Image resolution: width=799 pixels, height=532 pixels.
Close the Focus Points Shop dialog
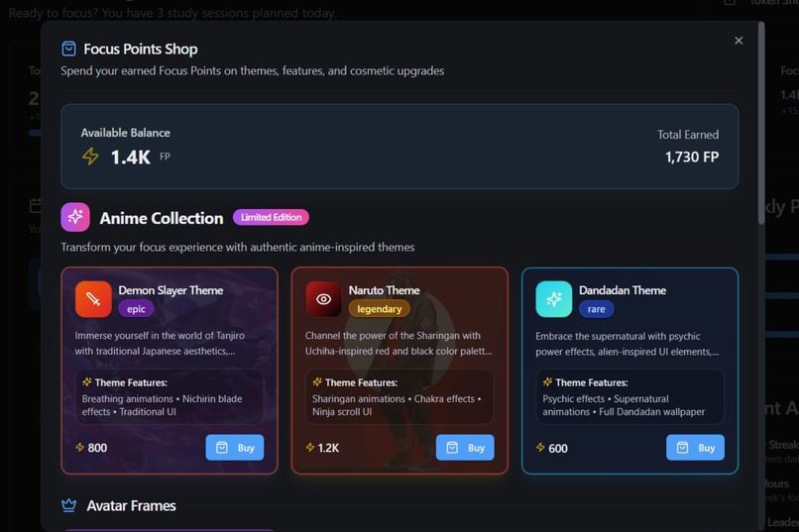739,41
